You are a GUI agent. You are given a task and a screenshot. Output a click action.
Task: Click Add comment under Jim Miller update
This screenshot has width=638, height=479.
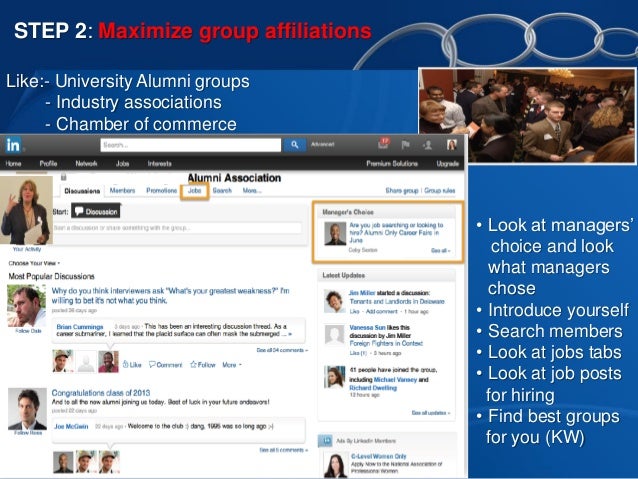click(381, 311)
